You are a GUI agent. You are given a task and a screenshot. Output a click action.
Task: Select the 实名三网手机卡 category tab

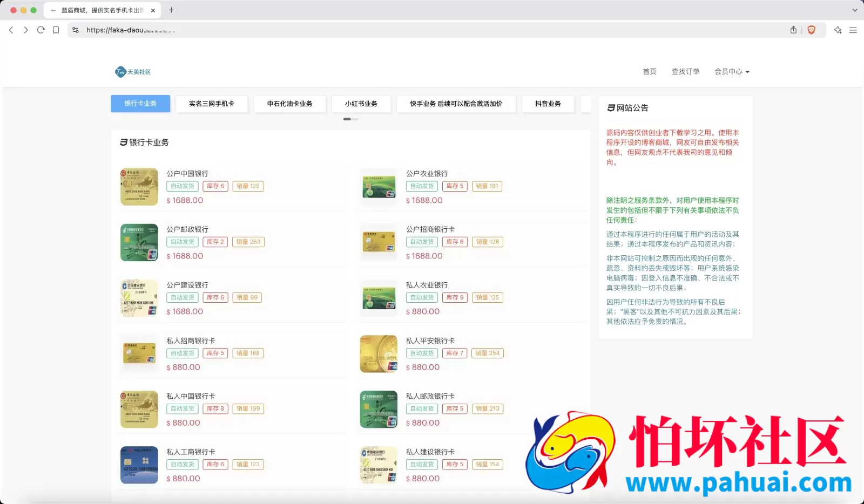tap(212, 104)
